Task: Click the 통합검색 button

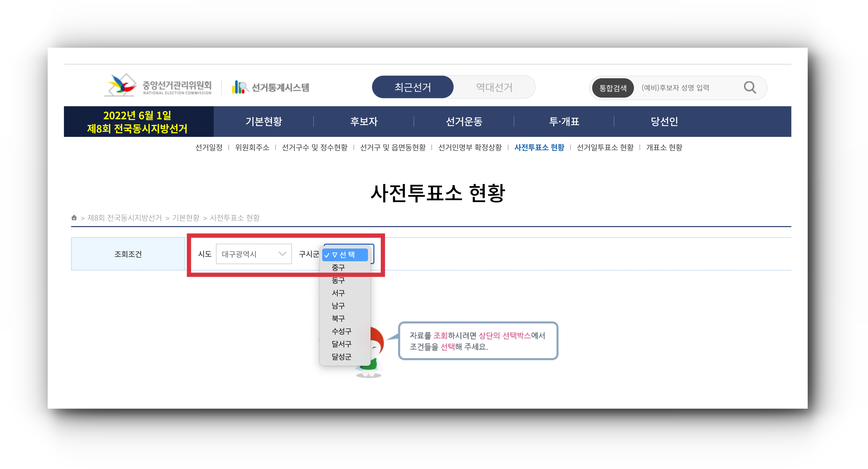Action: (613, 88)
